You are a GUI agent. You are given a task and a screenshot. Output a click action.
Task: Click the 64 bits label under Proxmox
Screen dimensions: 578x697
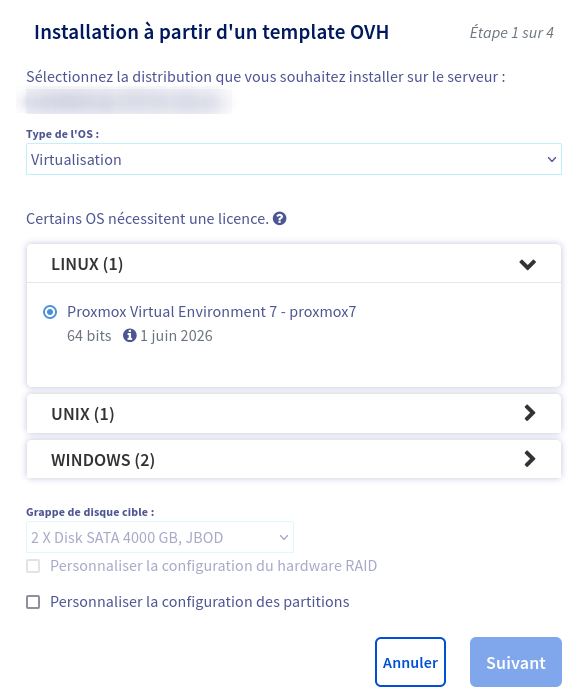tap(89, 336)
